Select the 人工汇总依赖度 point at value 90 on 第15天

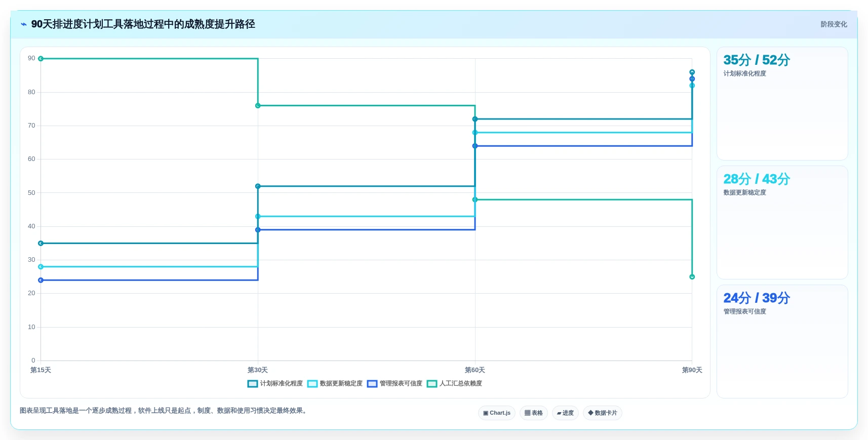(41, 59)
